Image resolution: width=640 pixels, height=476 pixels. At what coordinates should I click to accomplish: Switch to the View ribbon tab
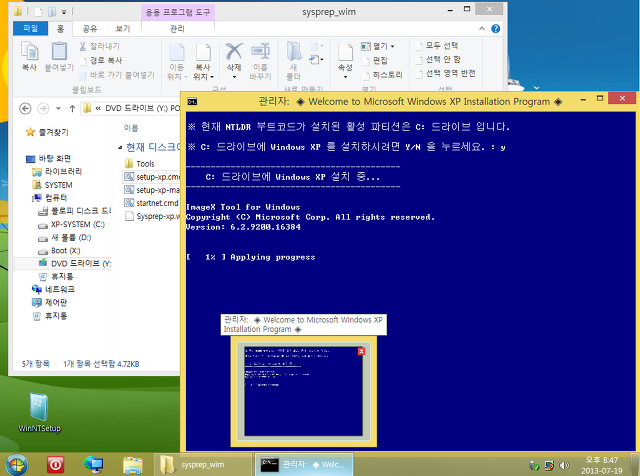pyautogui.click(x=122, y=28)
